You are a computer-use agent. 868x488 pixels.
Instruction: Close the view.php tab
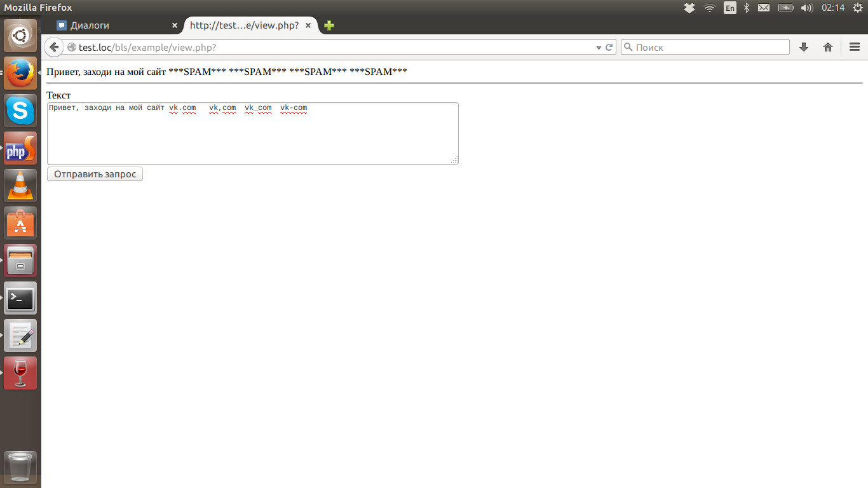pyautogui.click(x=308, y=25)
